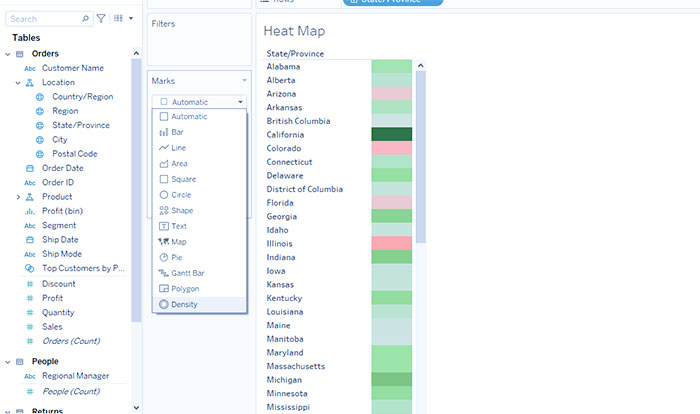Choose Pie mark type
The image size is (700, 414).
tap(199, 257)
